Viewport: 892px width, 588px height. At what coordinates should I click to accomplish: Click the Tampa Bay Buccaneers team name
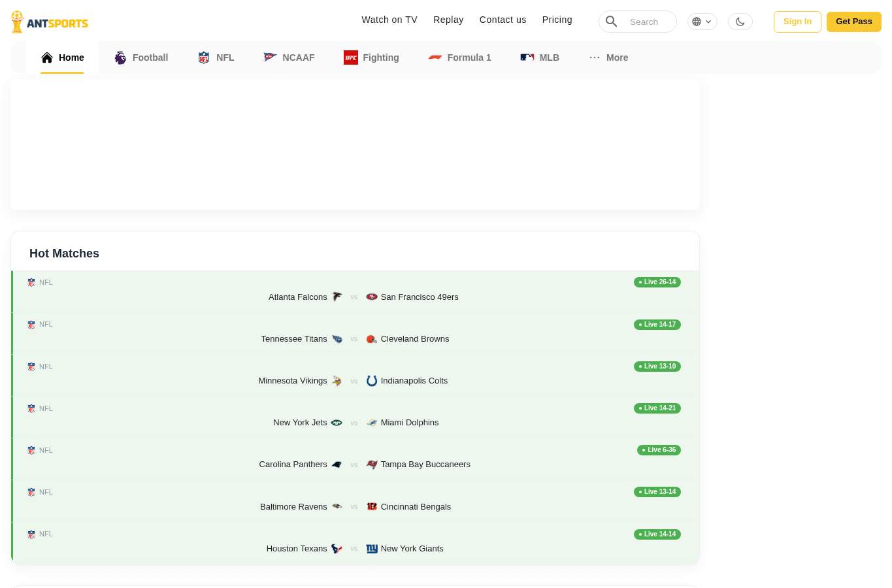point(425,464)
